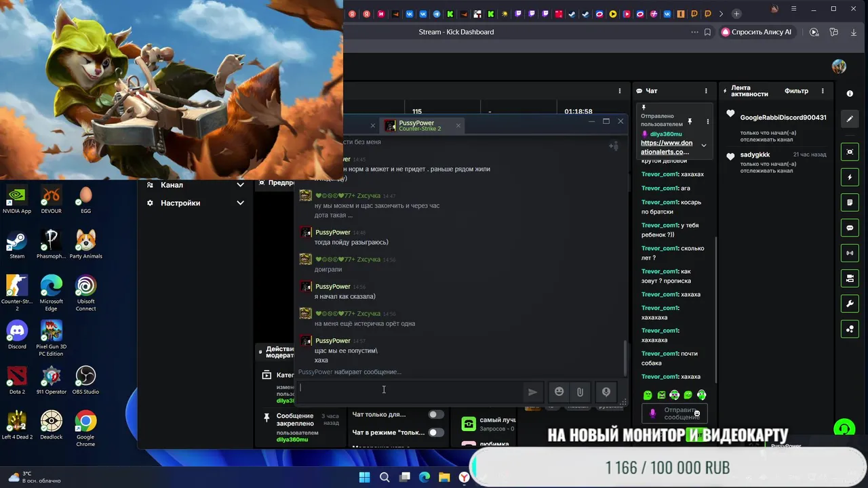The width and height of the screenshot is (868, 488).
Task: Focus the Steam chat message input field
Action: pos(410,391)
